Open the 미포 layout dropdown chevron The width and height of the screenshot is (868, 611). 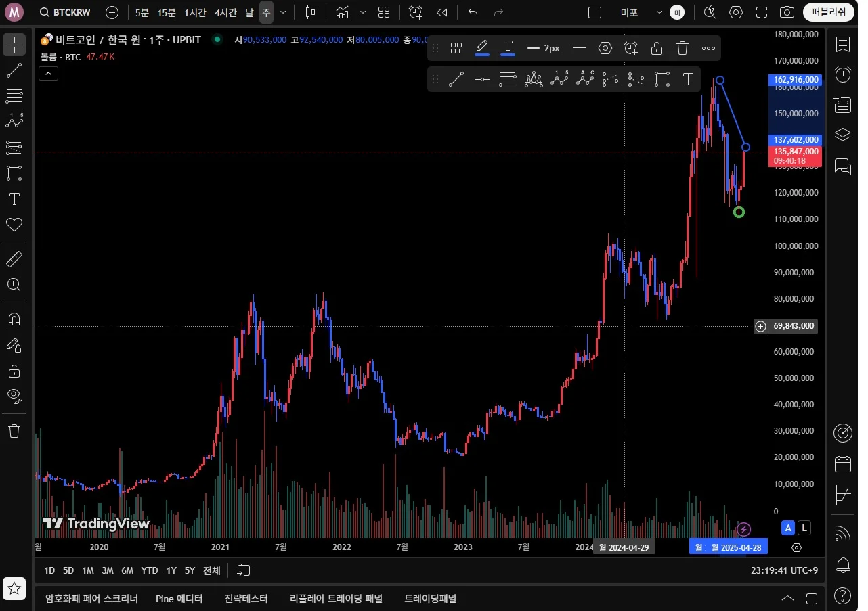pyautogui.click(x=659, y=12)
